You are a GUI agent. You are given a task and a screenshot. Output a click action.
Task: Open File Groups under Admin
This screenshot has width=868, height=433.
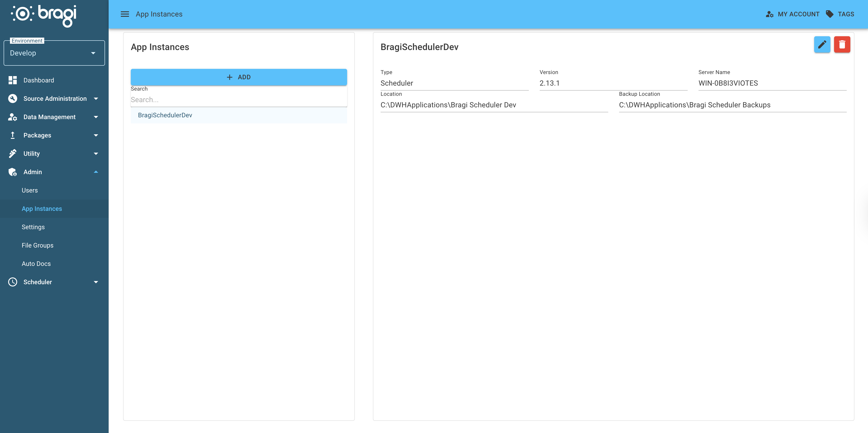pyautogui.click(x=54, y=245)
